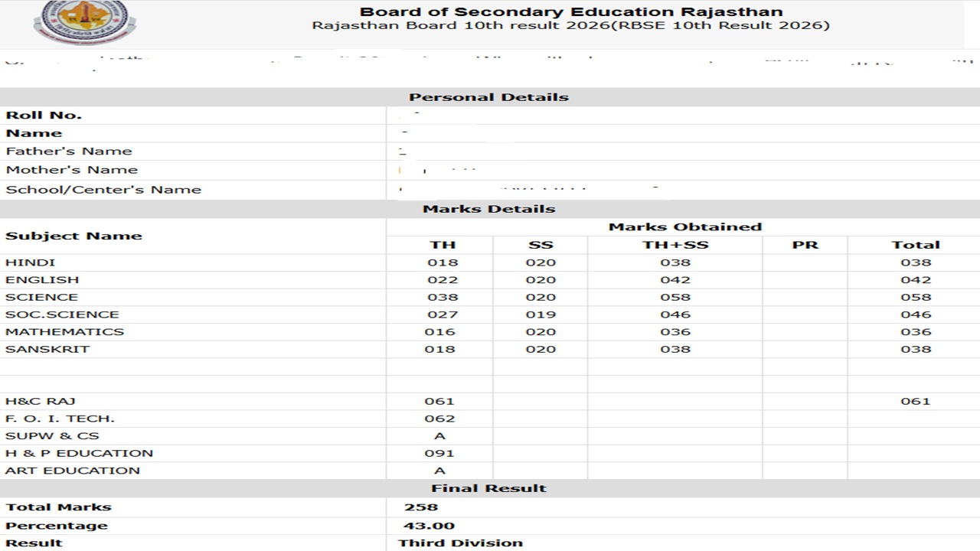Image resolution: width=980 pixels, height=551 pixels.
Task: Click the Father's Name label
Action: coord(69,151)
